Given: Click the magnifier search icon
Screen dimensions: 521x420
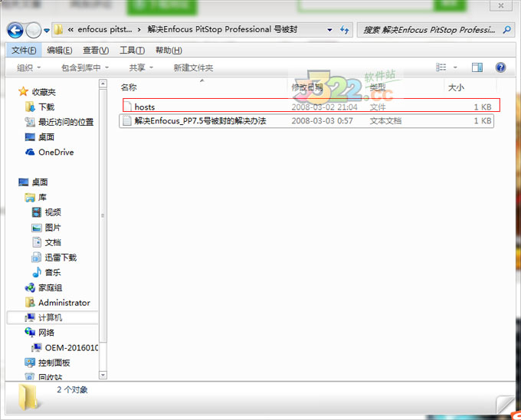Looking at the screenshot, I should click(x=506, y=30).
